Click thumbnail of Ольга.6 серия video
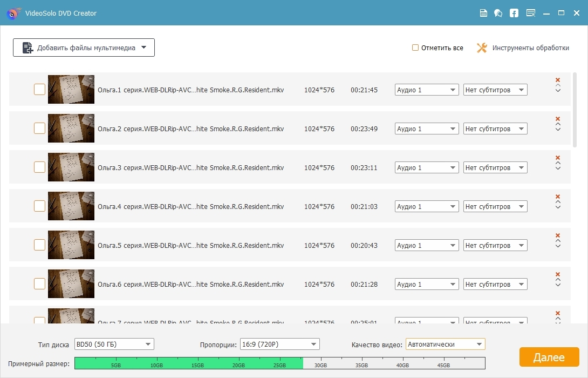588x378 pixels. point(71,284)
